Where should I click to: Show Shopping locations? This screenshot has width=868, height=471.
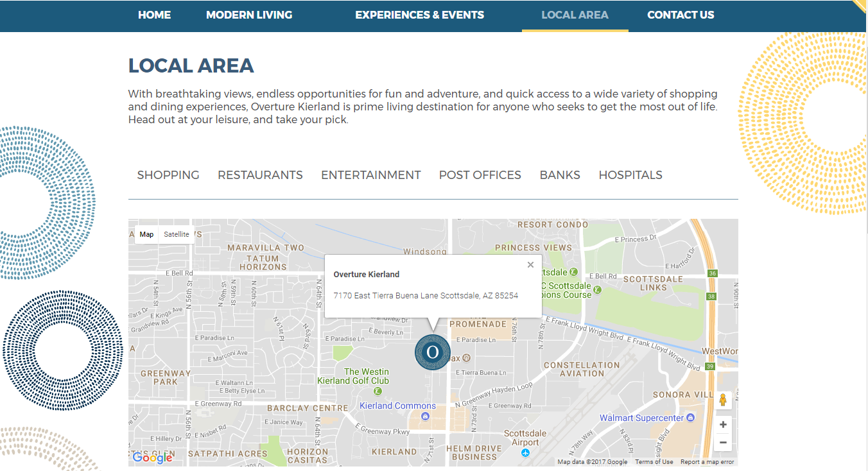[x=168, y=175]
